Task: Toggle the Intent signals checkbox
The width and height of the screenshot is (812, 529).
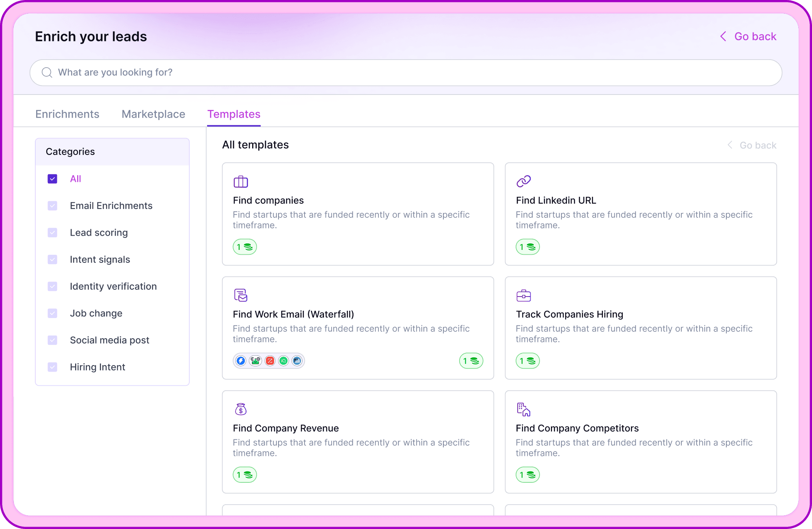Action: point(52,260)
